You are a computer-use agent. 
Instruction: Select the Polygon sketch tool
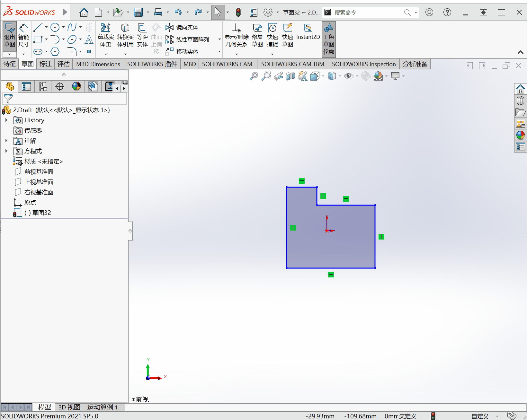[55, 52]
